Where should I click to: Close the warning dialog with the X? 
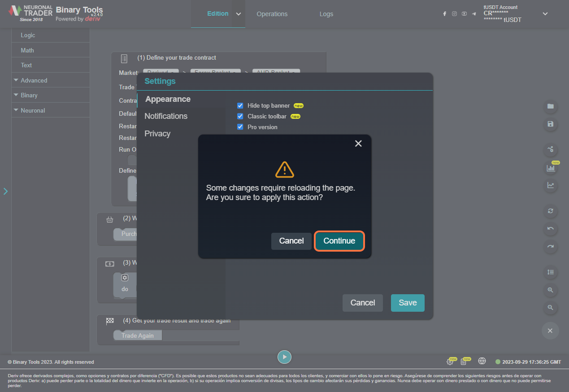358,144
